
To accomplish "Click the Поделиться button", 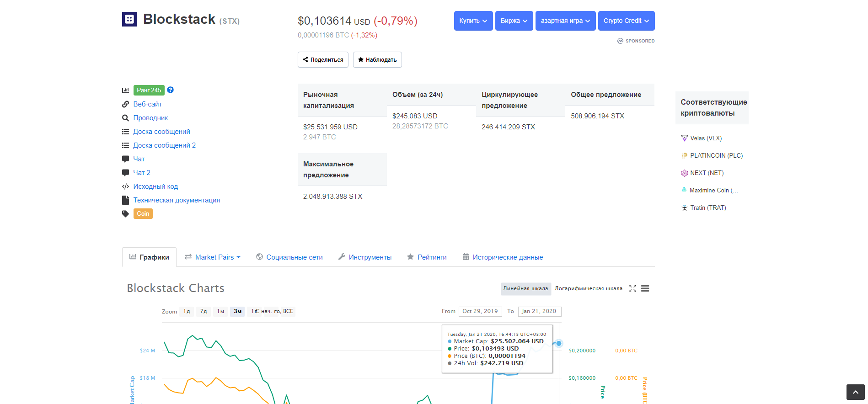I will point(323,60).
